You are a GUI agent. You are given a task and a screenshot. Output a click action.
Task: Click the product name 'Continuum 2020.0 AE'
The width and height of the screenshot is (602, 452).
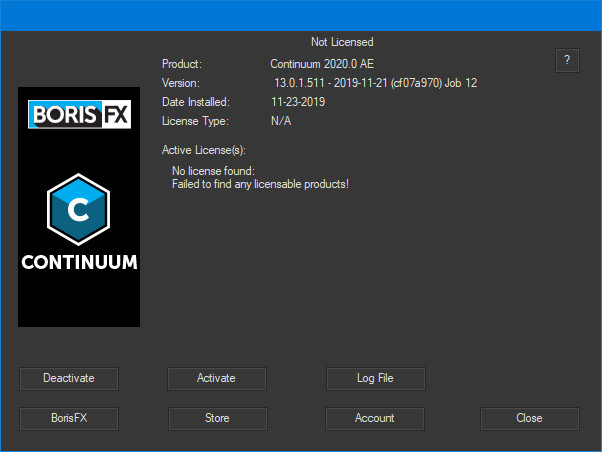[322, 64]
